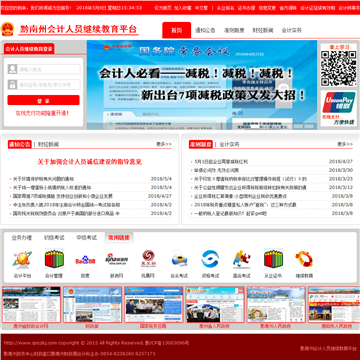This screenshot has width=360, height=360.
Task: Click the national emblem site logo
Action: tap(7, 29)
